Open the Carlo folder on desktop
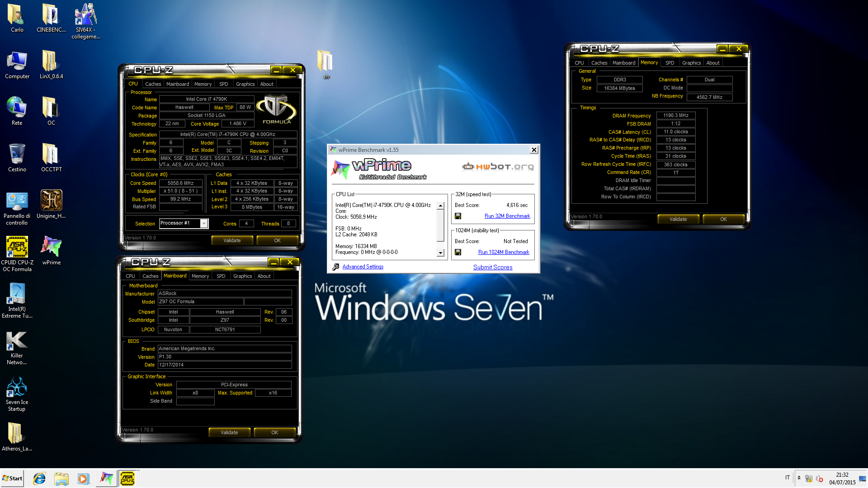Viewport: 868px width, 488px height. 17,18
